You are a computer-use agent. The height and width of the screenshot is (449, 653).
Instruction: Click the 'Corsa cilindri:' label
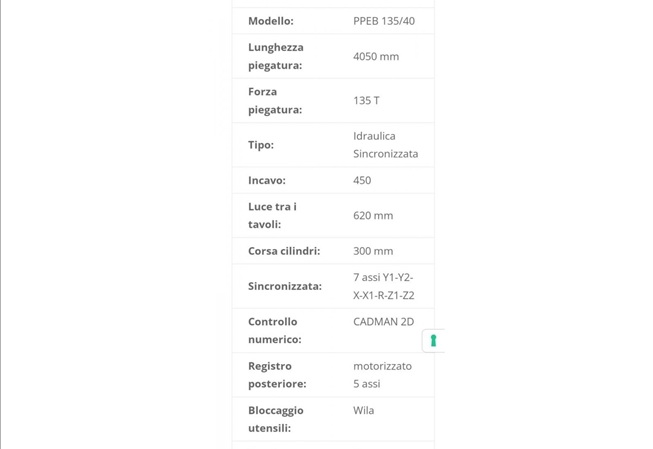[x=284, y=251]
